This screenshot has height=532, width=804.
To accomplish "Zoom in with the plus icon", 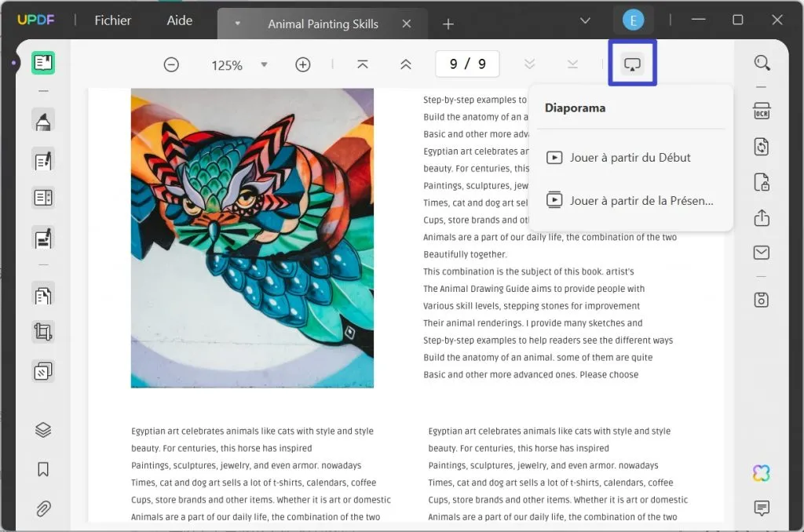I will pos(303,64).
